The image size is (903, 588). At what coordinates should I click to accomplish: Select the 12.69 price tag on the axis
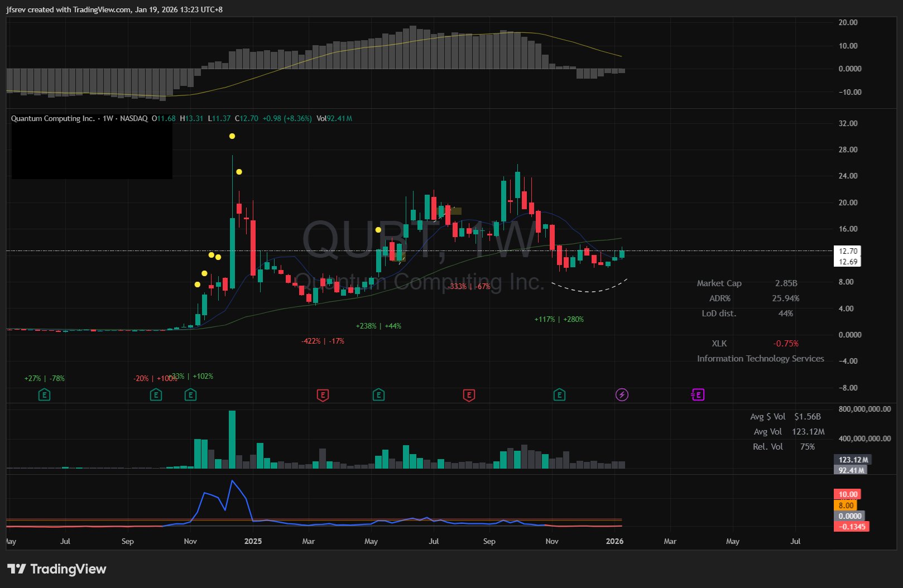tap(848, 262)
